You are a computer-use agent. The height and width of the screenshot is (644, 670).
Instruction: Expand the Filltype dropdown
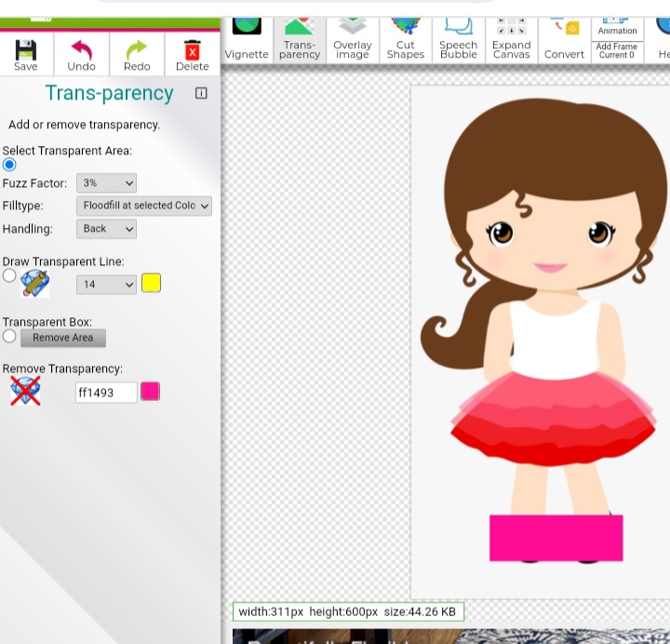tap(144, 206)
